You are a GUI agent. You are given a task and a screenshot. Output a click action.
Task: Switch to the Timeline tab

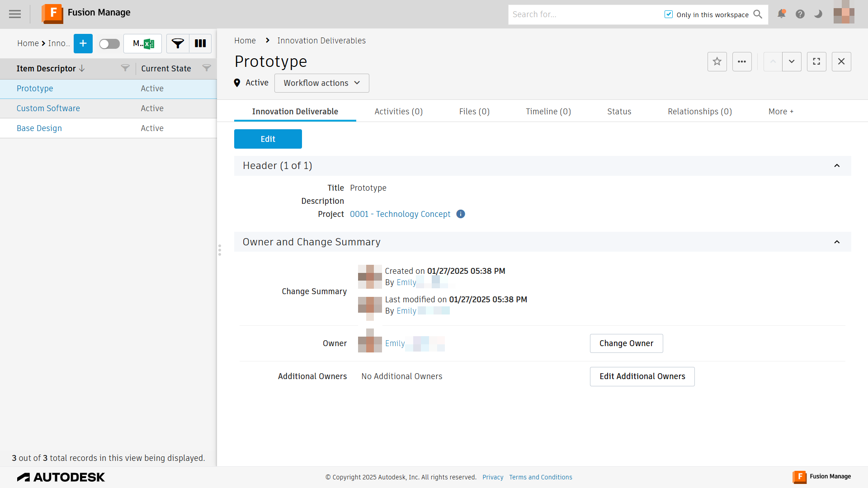(548, 112)
